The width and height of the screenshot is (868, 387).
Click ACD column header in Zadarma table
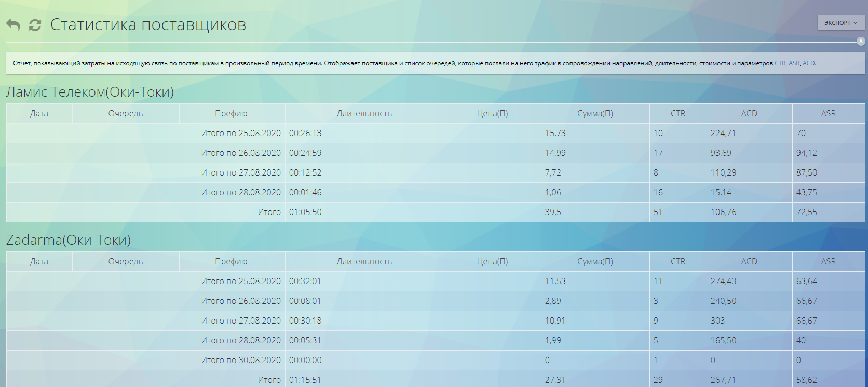point(749,261)
